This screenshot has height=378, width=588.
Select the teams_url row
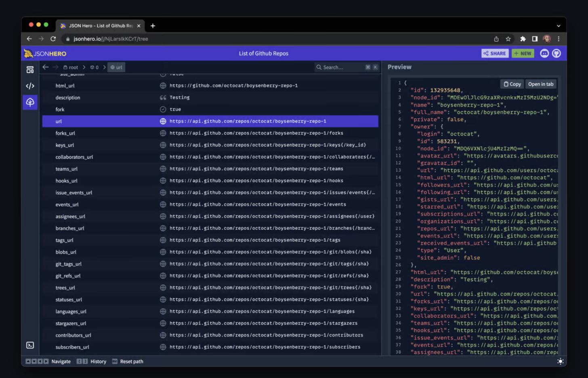(x=210, y=169)
